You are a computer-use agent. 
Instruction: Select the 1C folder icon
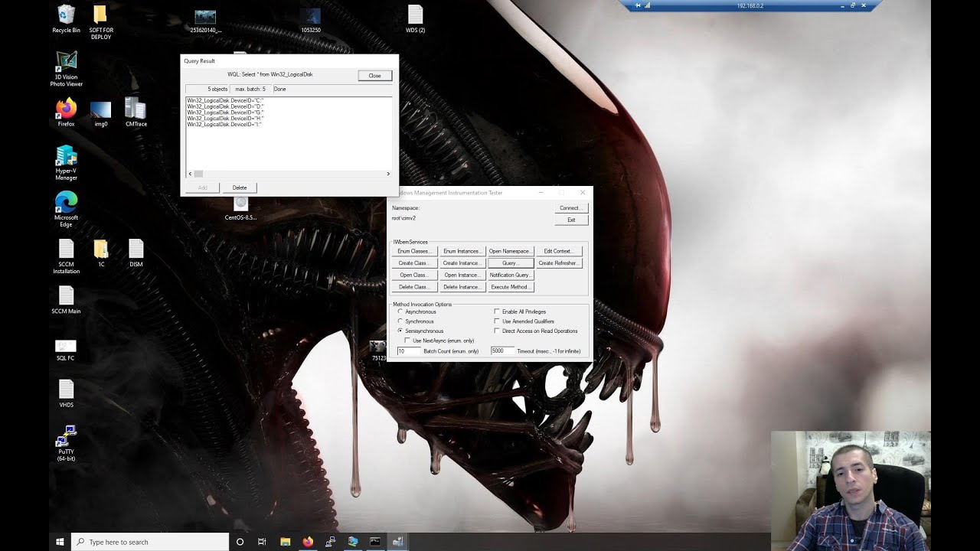pyautogui.click(x=100, y=253)
